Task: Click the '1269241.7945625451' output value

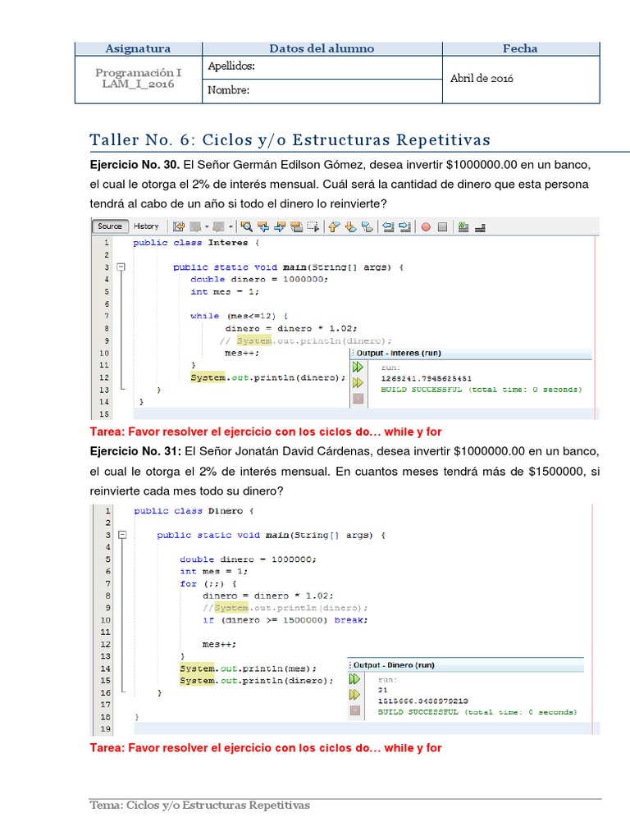Action: pos(426,379)
